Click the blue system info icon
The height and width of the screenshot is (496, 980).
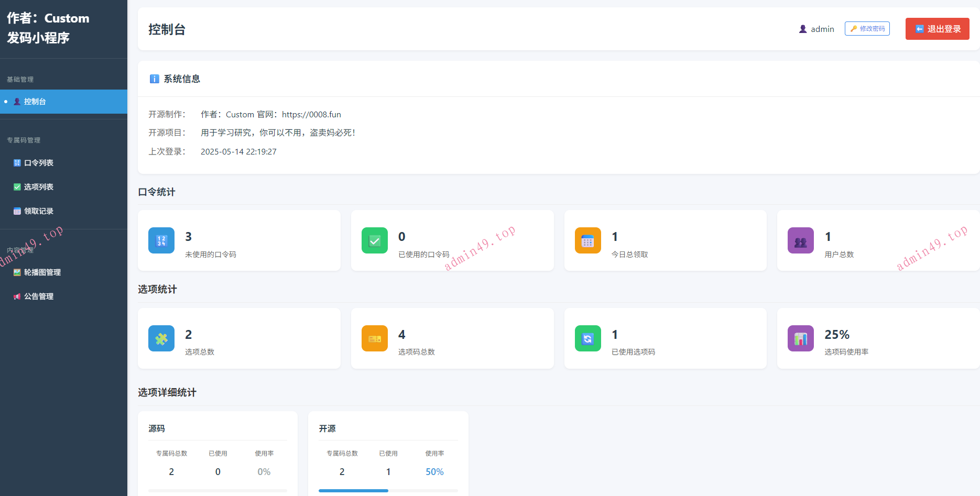pos(155,79)
